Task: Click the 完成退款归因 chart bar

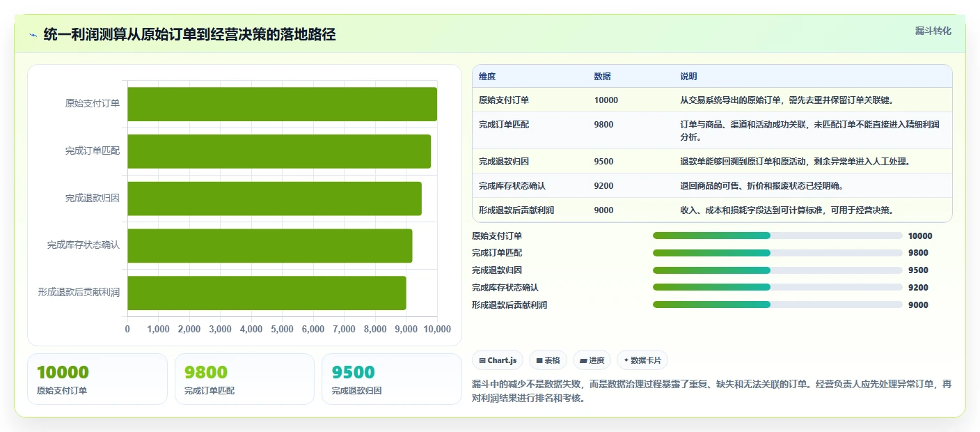Action: pyautogui.click(x=274, y=199)
